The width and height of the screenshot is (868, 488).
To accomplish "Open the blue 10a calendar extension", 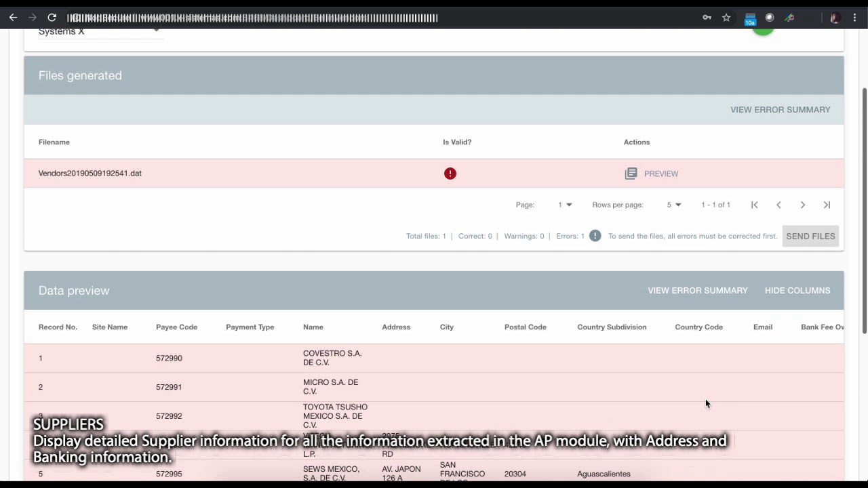I will 750,19.
